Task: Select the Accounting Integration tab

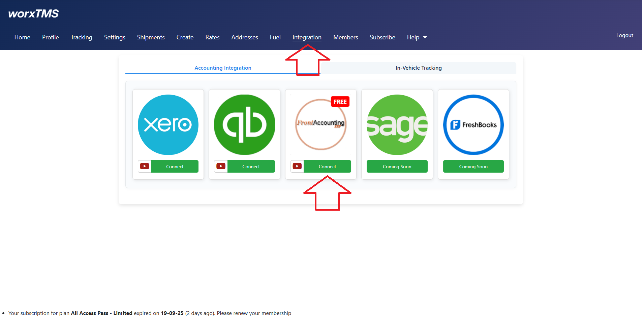Action: click(x=223, y=68)
